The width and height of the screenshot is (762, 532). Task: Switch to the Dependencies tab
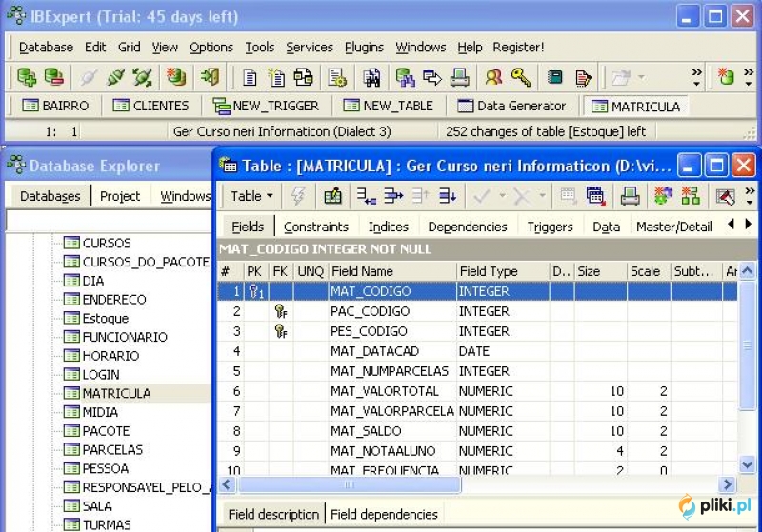tap(468, 227)
